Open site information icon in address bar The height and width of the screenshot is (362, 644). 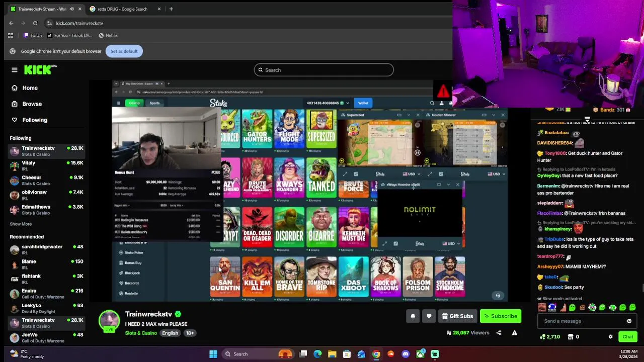coord(49,23)
